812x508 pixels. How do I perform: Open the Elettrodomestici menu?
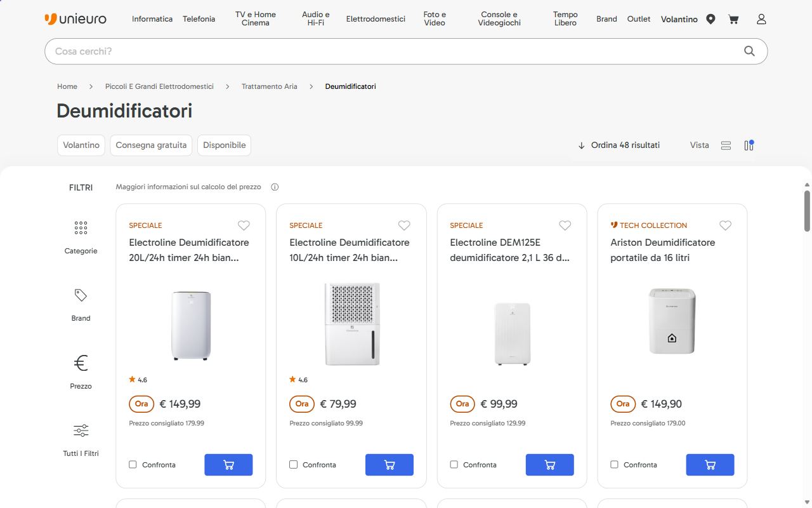pos(376,19)
